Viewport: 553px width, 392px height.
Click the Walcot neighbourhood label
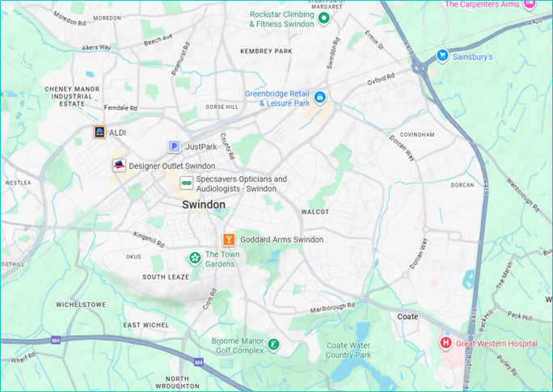point(315,212)
